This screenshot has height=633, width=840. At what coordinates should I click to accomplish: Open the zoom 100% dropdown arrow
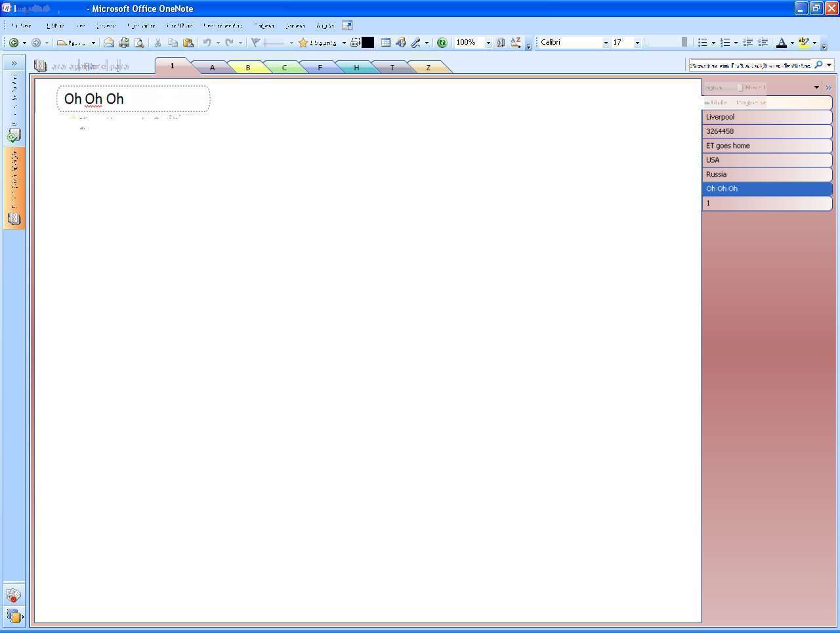[488, 43]
